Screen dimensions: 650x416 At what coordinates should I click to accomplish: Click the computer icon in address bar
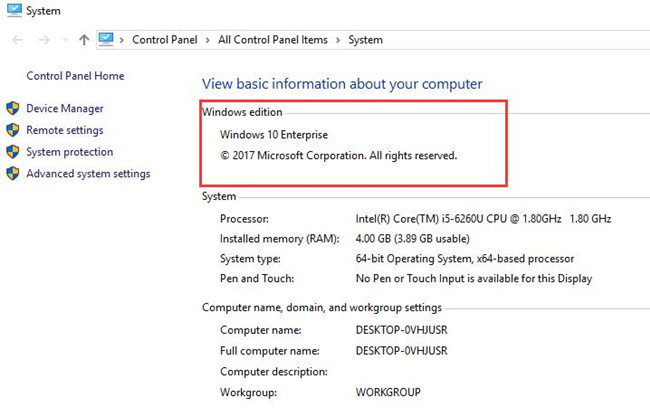point(106,39)
